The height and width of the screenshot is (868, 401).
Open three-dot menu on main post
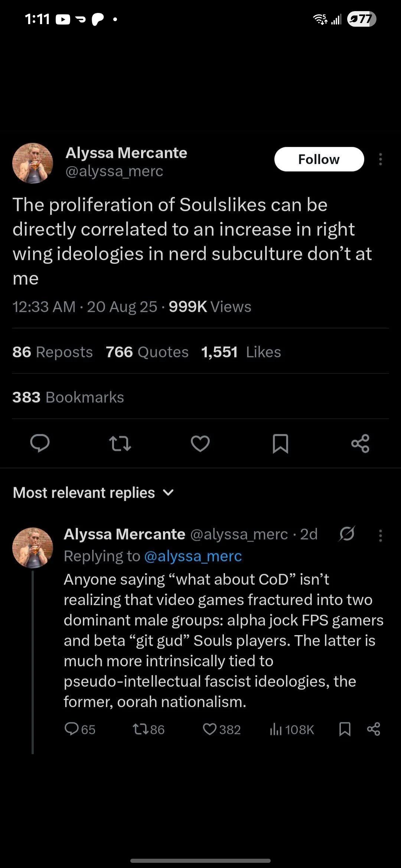pyautogui.click(x=380, y=159)
